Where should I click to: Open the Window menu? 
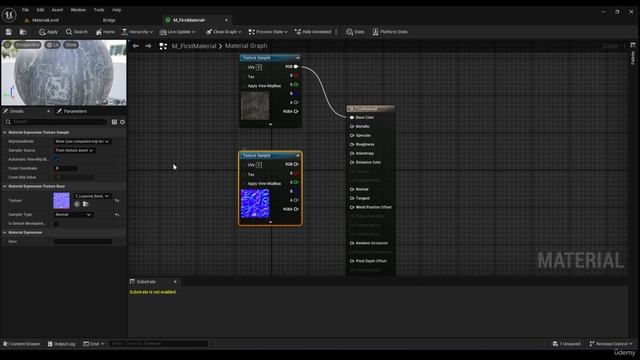click(x=78, y=10)
